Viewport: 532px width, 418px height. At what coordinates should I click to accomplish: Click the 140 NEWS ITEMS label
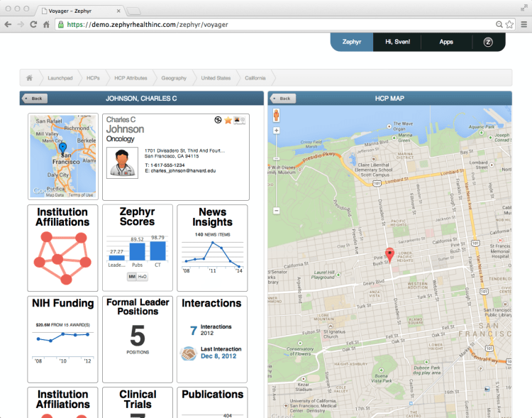[x=212, y=235]
